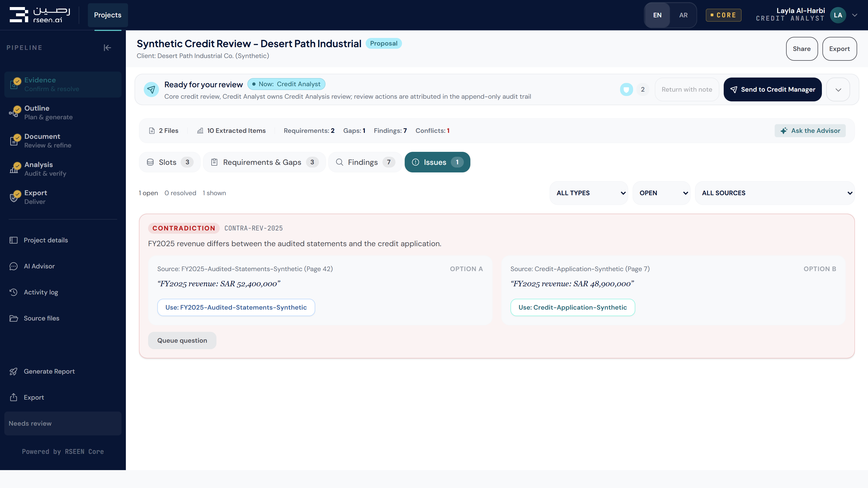868x488 pixels.
Task: Click the CORE badge
Action: pyautogui.click(x=723, y=15)
